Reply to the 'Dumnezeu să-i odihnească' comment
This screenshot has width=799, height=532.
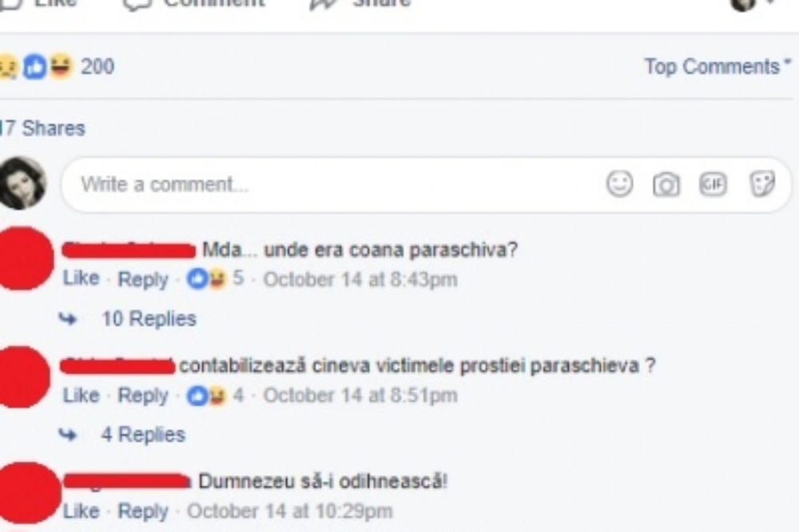[143, 511]
